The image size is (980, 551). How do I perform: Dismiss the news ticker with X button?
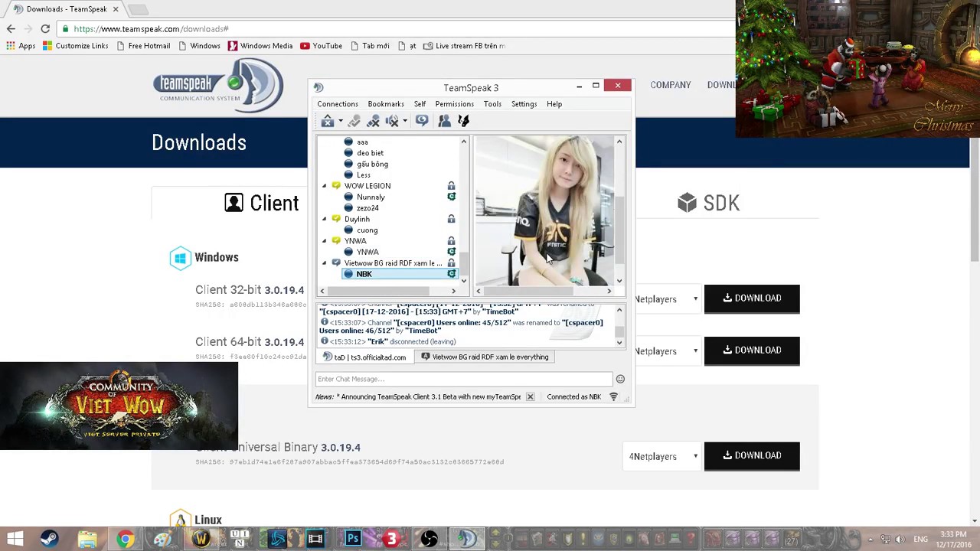click(530, 397)
